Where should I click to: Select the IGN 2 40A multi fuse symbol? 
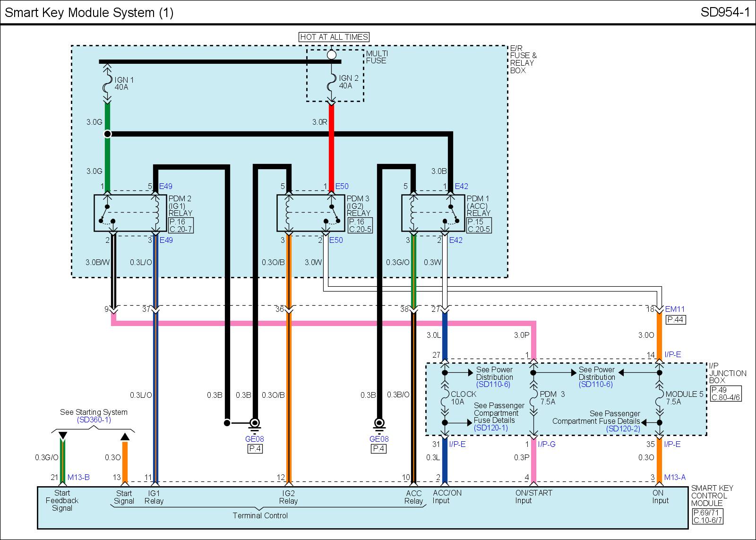332,82
